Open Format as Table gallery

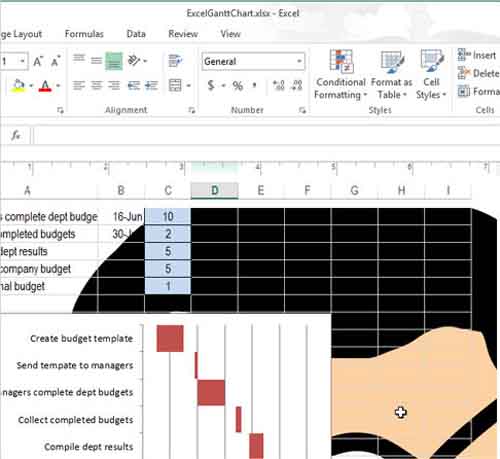pos(392,75)
